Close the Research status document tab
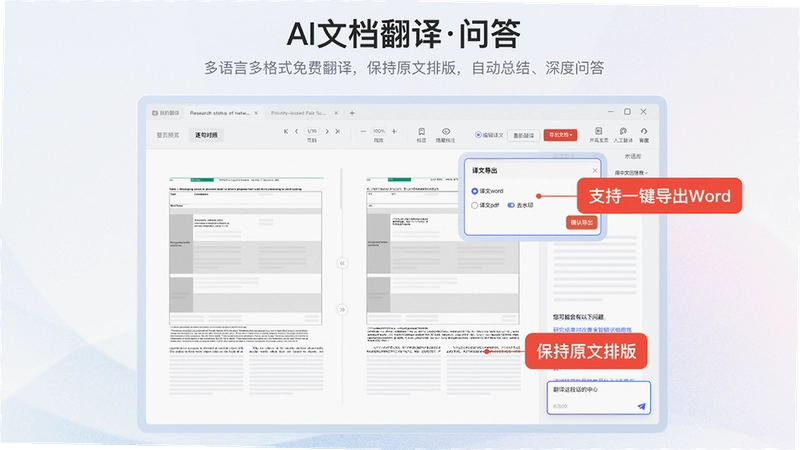The image size is (800, 450). coord(256,113)
